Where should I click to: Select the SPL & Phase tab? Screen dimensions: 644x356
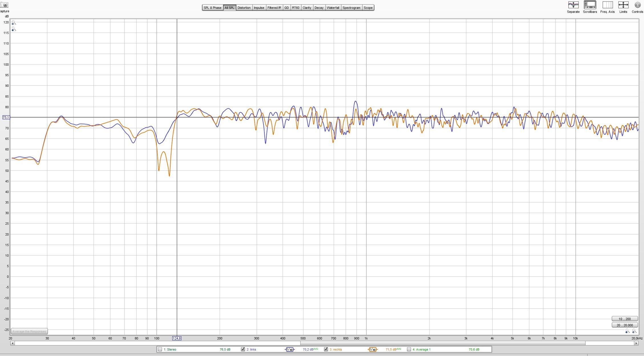point(212,8)
